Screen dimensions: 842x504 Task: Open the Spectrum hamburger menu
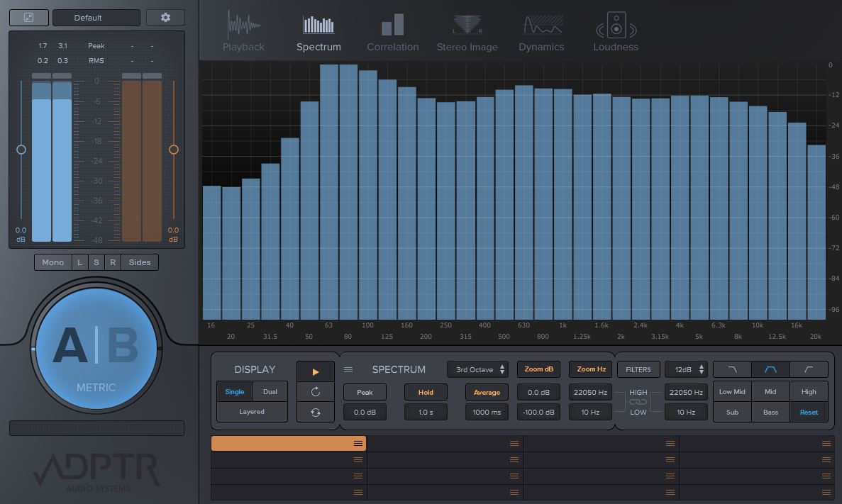point(348,369)
